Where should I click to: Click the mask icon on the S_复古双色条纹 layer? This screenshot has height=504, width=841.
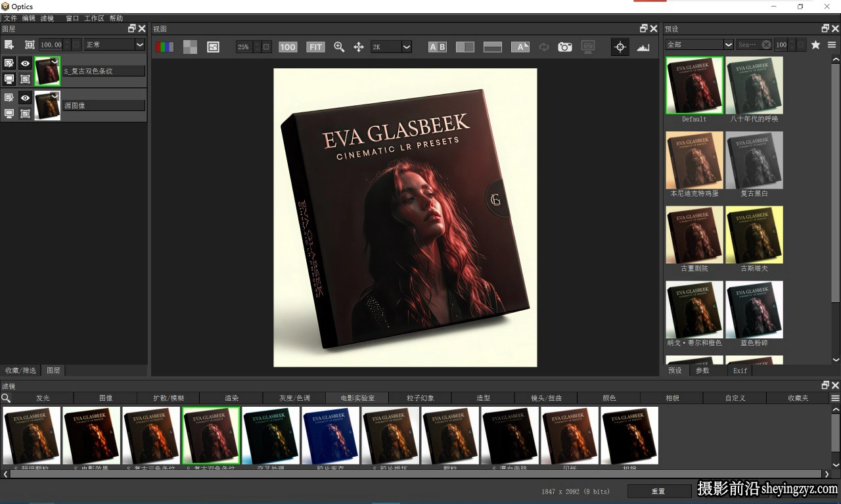25,79
